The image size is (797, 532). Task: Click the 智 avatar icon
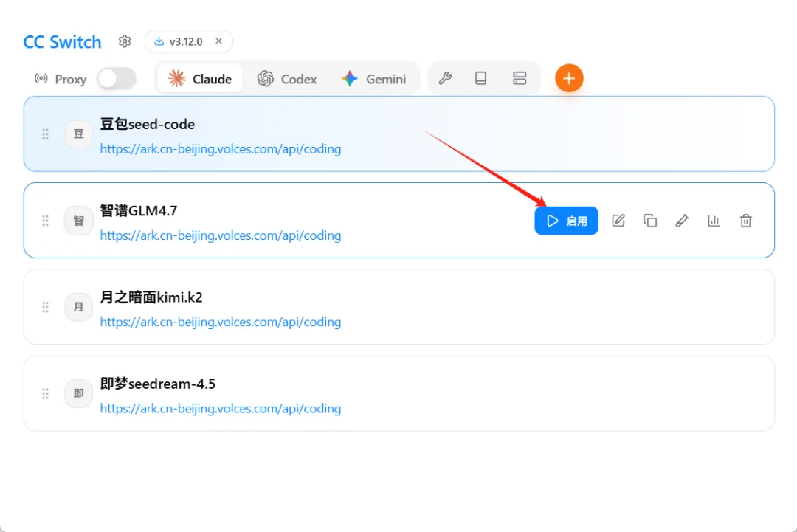(x=79, y=221)
